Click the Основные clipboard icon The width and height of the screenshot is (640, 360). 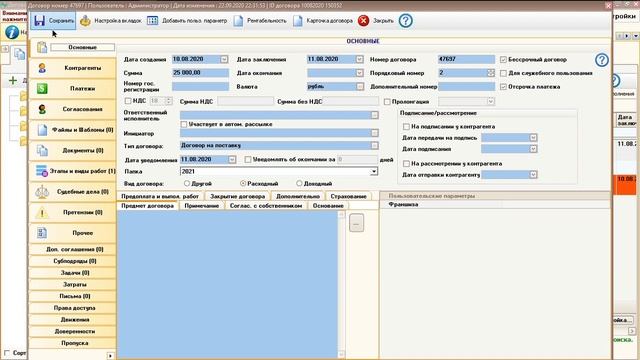point(42,47)
